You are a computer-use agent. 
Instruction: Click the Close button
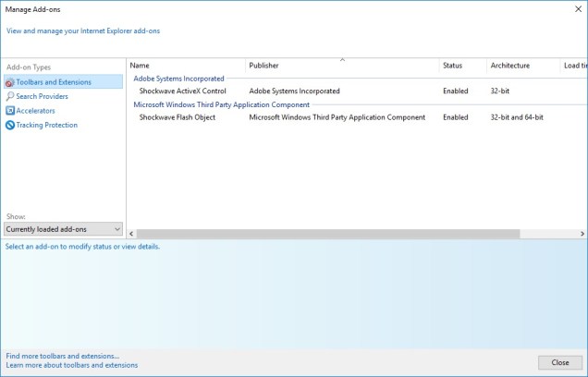pyautogui.click(x=559, y=362)
